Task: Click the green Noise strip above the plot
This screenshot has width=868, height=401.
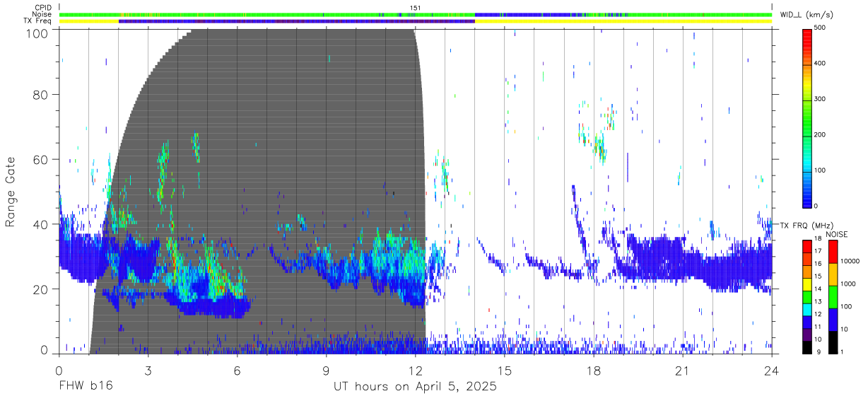Action: pos(415,14)
